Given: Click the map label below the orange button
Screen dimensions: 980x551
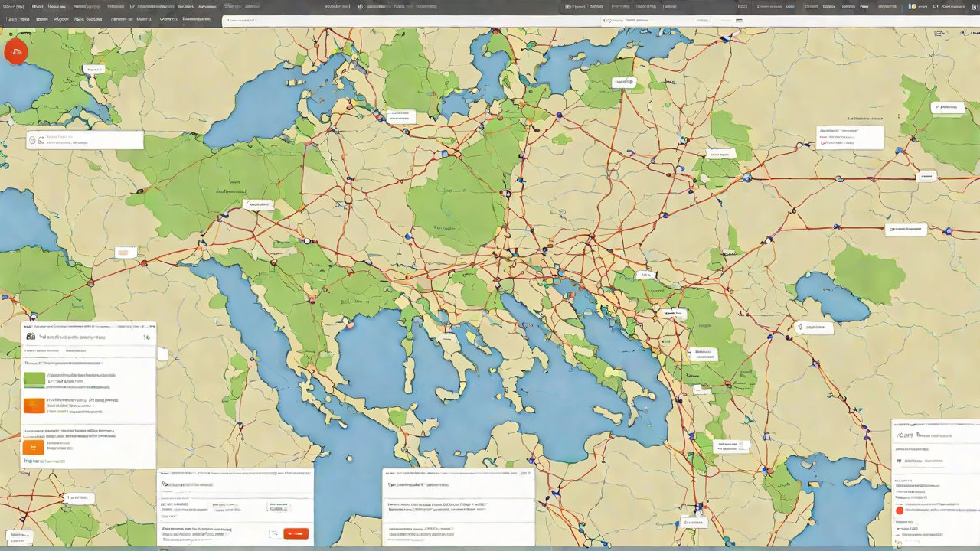Looking at the screenshot, I should [94, 70].
